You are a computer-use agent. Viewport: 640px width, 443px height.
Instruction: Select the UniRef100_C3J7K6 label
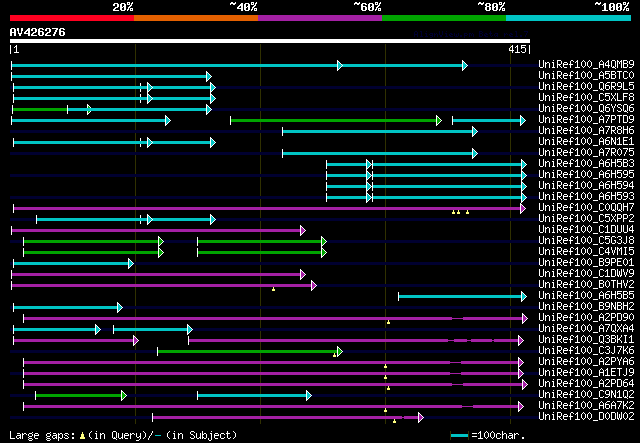(586, 351)
